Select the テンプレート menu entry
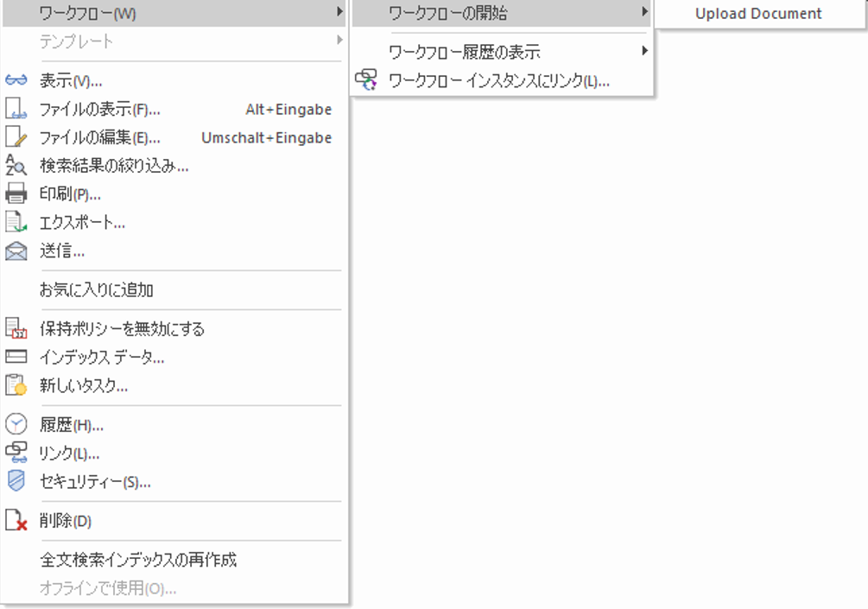The width and height of the screenshot is (868, 609). (x=174, y=41)
